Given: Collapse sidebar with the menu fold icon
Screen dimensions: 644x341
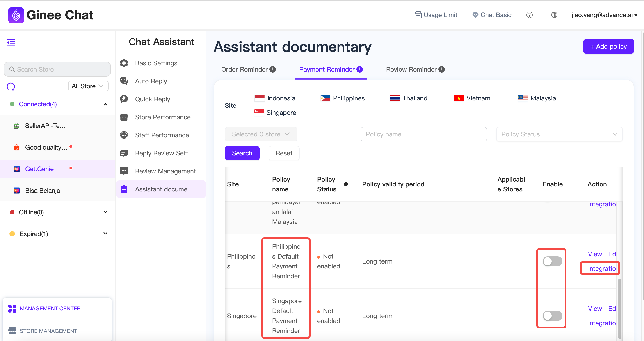Looking at the screenshot, I should (x=11, y=43).
